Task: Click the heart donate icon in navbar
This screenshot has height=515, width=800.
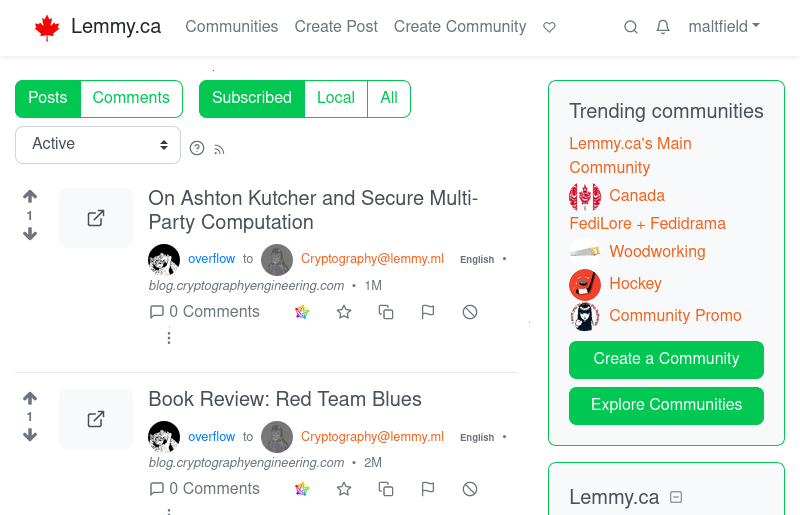Action: pyautogui.click(x=549, y=28)
